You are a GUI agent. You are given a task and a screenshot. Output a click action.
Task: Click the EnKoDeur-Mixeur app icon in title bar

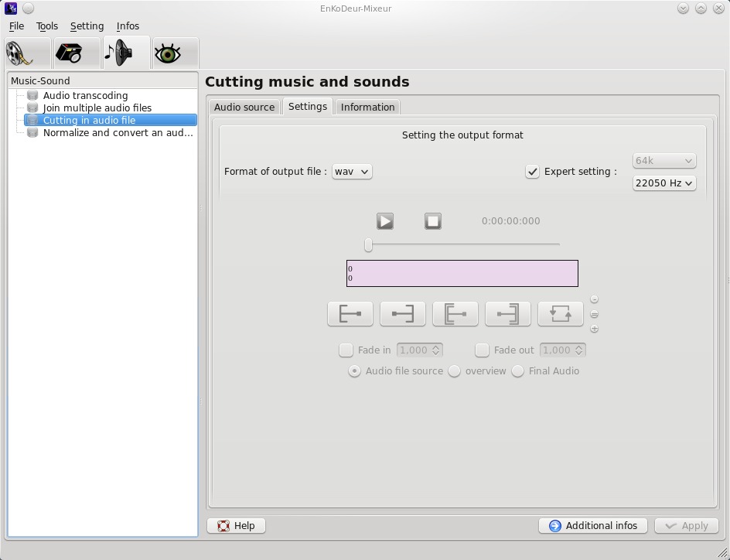(11, 8)
